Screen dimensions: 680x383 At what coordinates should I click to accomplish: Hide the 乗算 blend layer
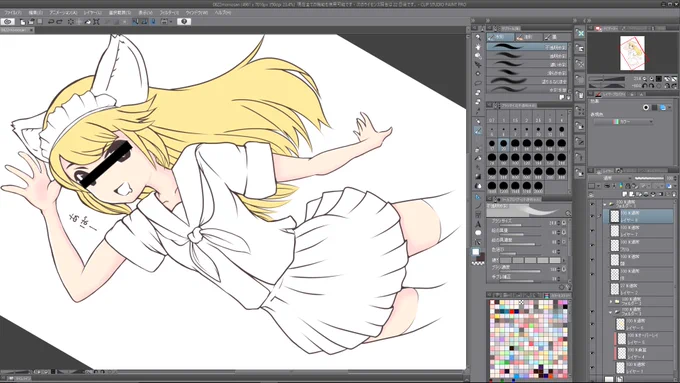[x=592, y=353]
